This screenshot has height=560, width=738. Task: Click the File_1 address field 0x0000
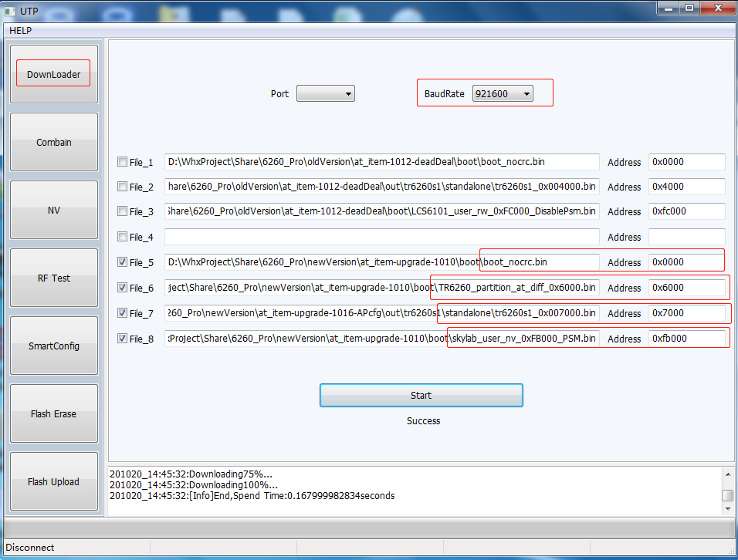(x=687, y=162)
